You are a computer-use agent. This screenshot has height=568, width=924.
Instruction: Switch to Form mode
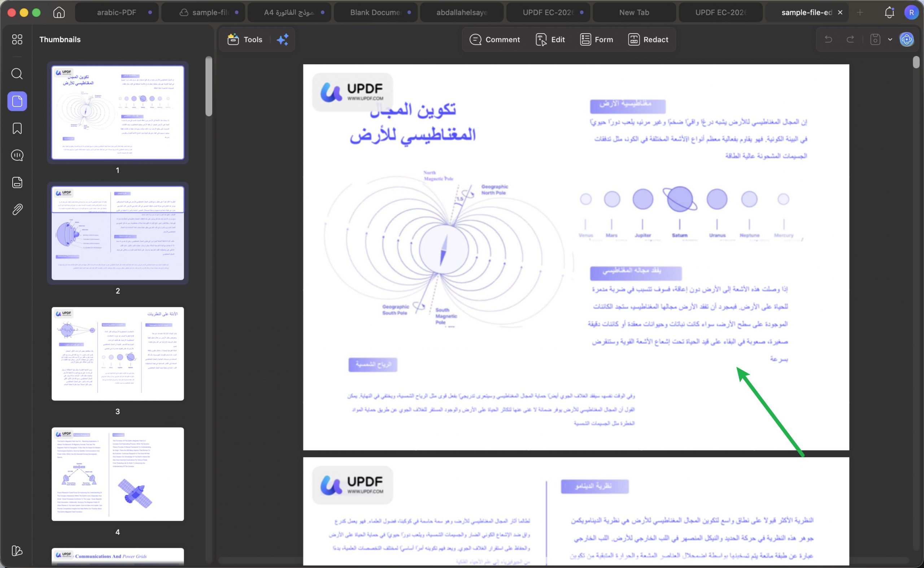(x=596, y=39)
